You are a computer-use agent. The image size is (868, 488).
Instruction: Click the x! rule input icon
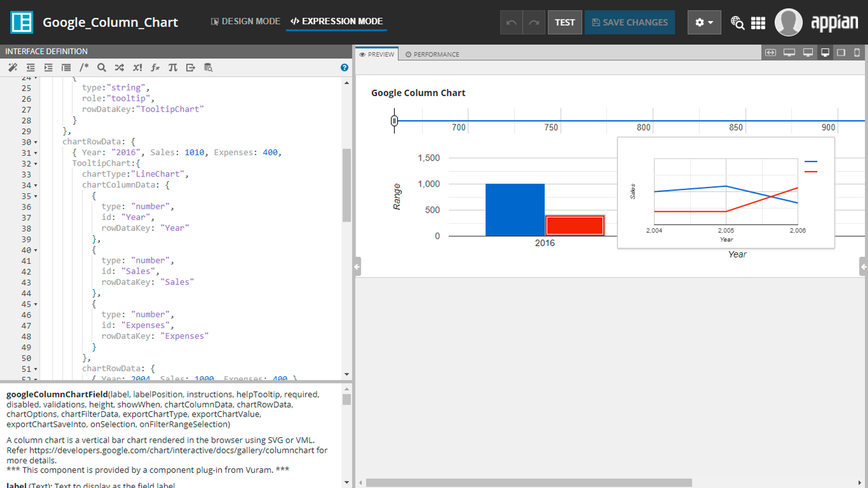[x=137, y=68]
